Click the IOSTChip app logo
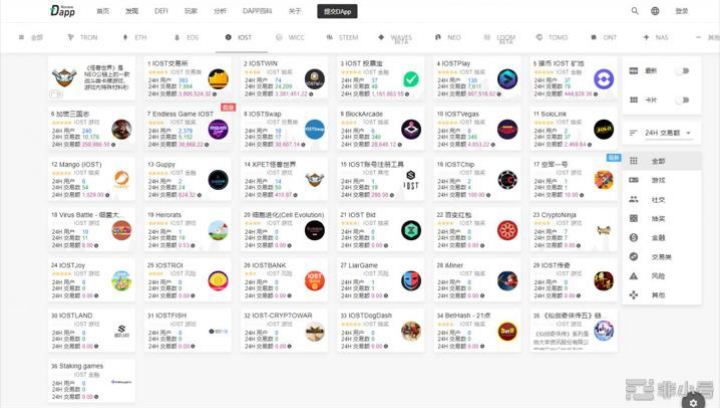This screenshot has height=408, width=720. pyautogui.click(x=507, y=180)
